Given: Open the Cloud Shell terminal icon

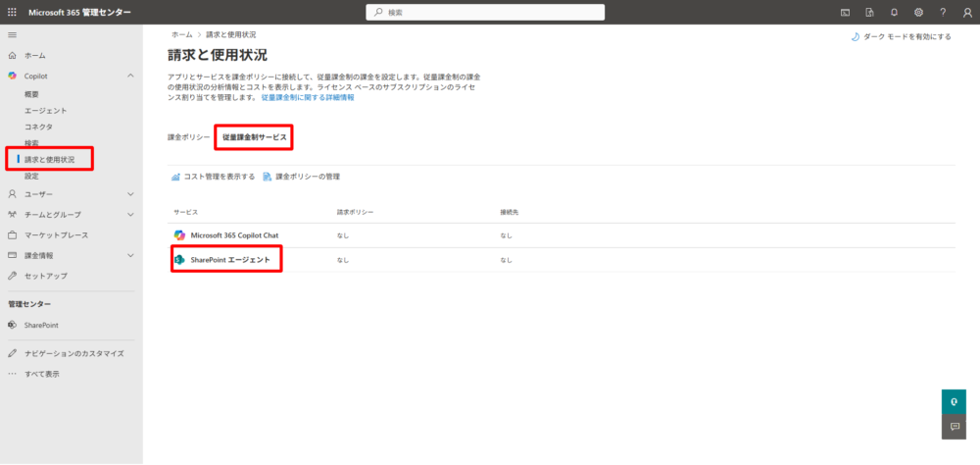Looking at the screenshot, I should pos(845,12).
